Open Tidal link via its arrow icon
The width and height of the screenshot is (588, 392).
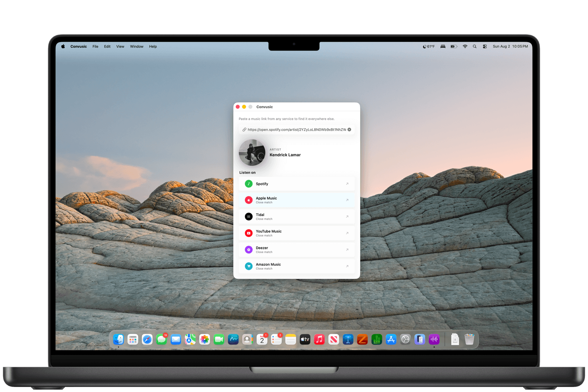pyautogui.click(x=347, y=217)
